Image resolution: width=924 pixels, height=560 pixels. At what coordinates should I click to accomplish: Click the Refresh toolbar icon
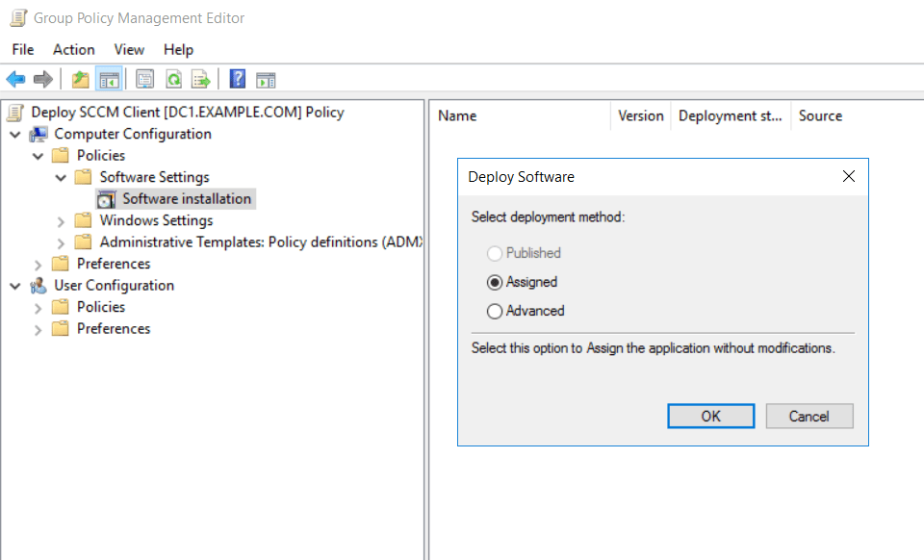coord(173,80)
